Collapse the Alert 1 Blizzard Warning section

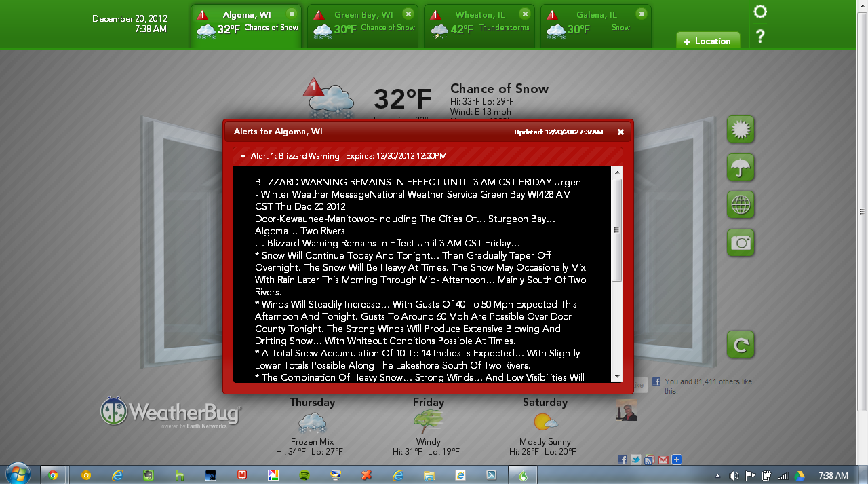coord(243,157)
